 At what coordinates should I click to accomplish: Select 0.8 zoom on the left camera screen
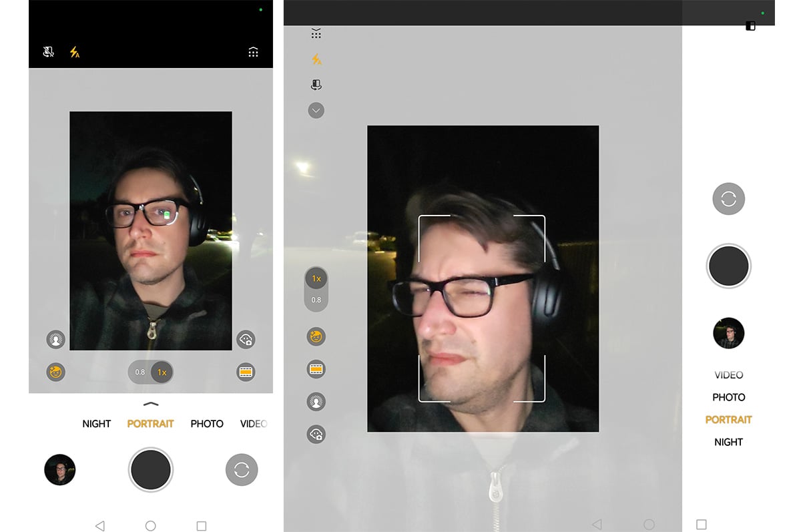click(x=140, y=372)
